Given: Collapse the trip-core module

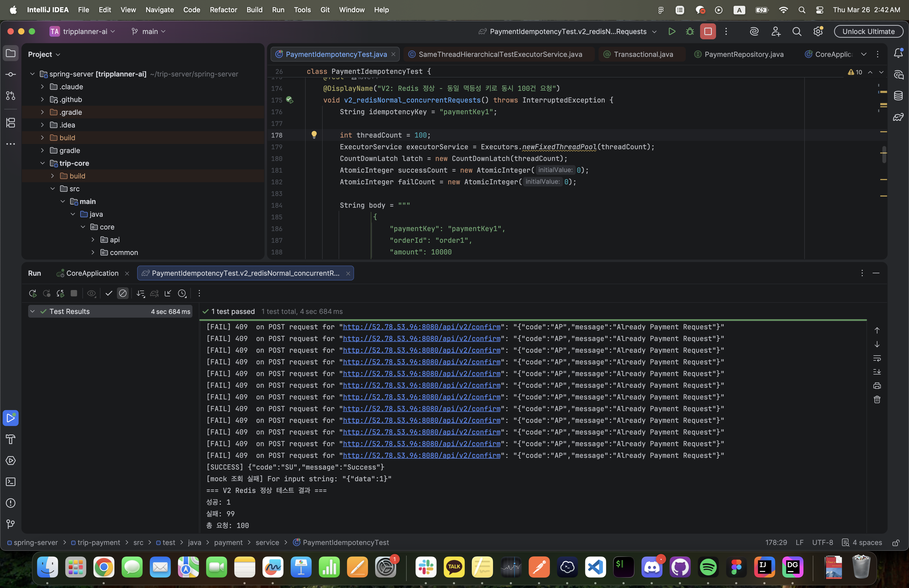Looking at the screenshot, I should 43,163.
